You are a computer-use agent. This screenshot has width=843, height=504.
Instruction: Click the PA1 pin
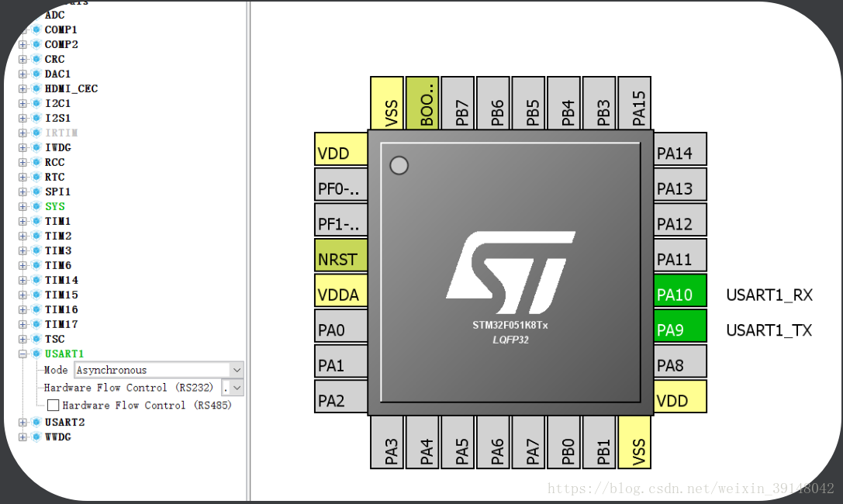click(341, 361)
